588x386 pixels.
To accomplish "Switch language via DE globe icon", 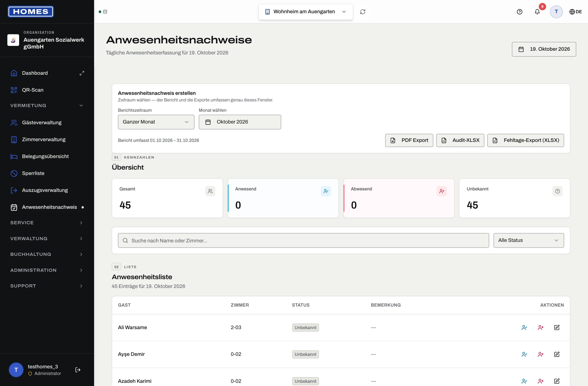I will 576,12.
